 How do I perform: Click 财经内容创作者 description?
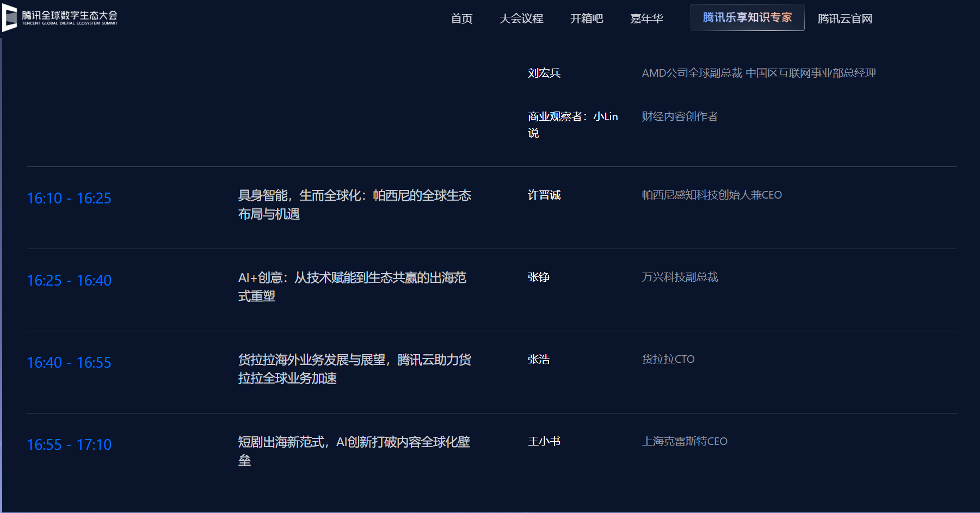point(680,116)
